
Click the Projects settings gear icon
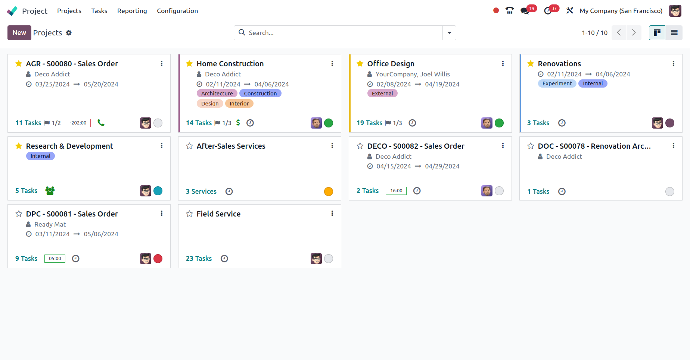pyautogui.click(x=69, y=33)
